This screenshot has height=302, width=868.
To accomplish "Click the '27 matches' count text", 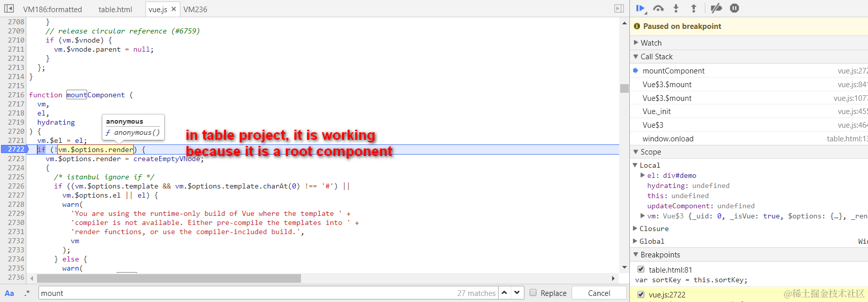I will [x=476, y=293].
